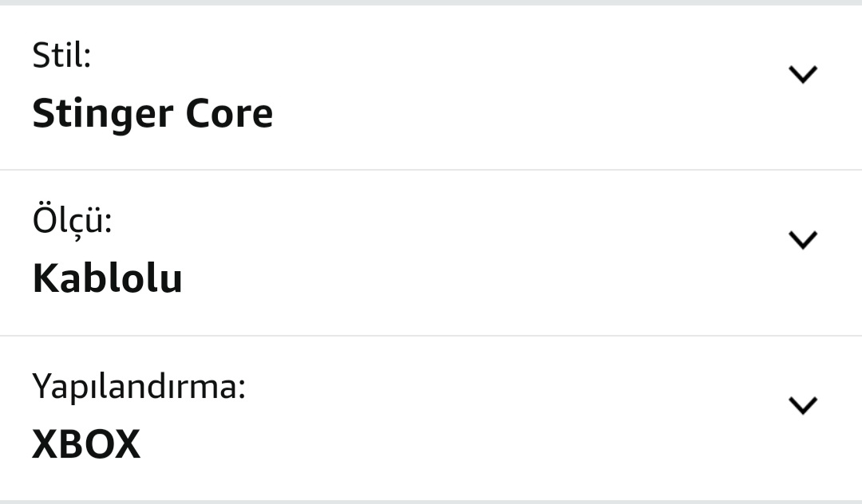
Task: Click the "Stil:" label
Action: pos(61,57)
